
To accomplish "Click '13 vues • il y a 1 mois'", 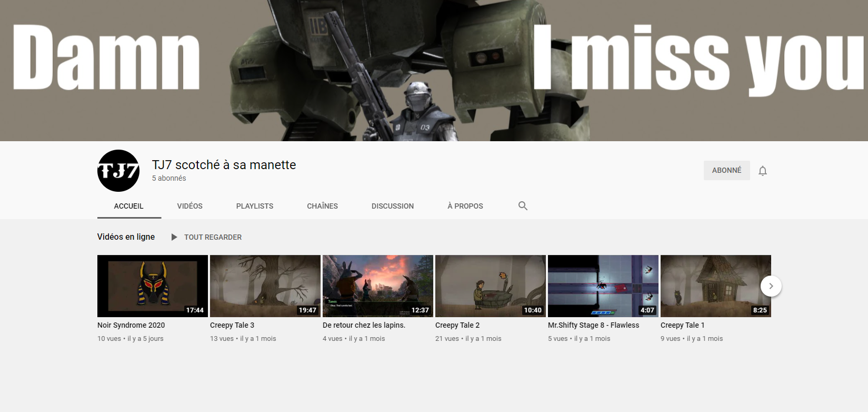I will point(243,339).
